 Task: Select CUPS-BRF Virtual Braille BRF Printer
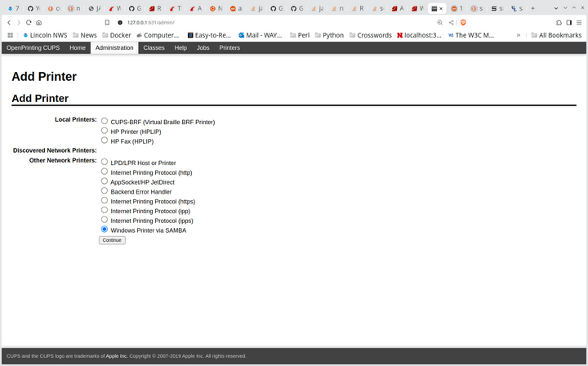[x=105, y=121]
